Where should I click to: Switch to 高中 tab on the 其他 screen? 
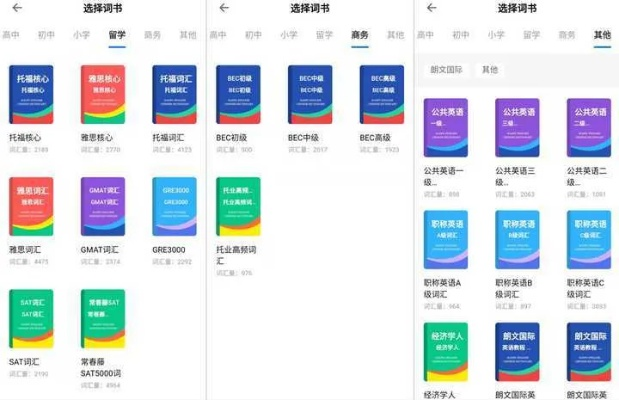pos(425,35)
